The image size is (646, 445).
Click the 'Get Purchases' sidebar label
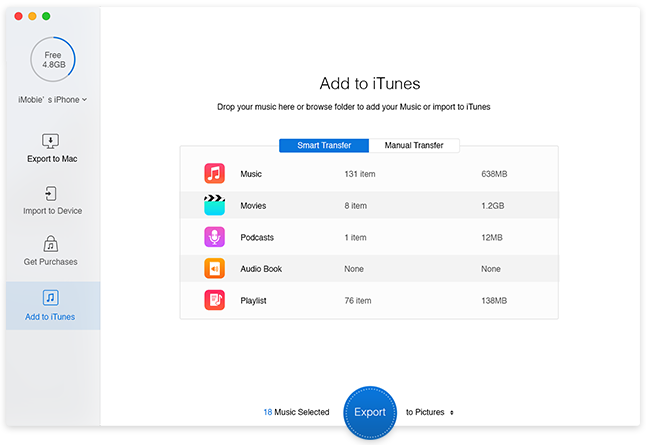coord(50,262)
